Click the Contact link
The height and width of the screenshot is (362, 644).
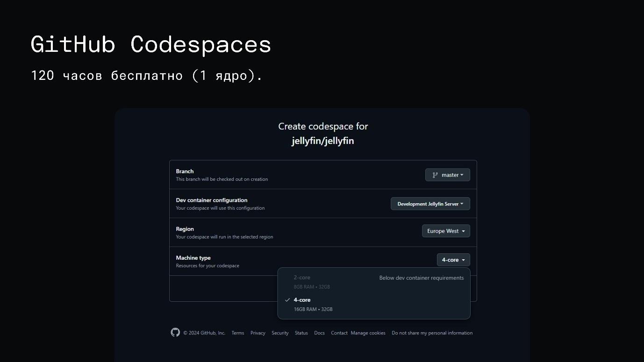[339, 333]
